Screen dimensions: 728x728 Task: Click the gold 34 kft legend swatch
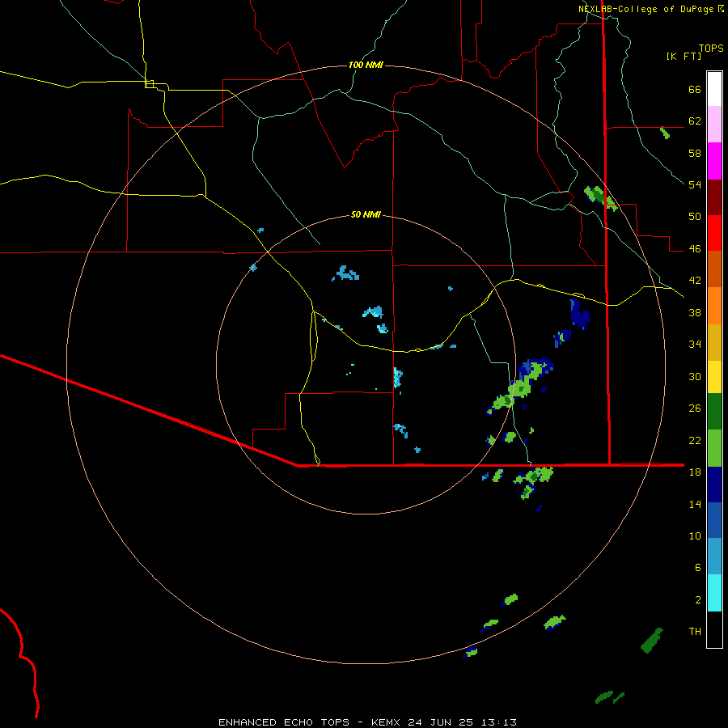coord(714,343)
